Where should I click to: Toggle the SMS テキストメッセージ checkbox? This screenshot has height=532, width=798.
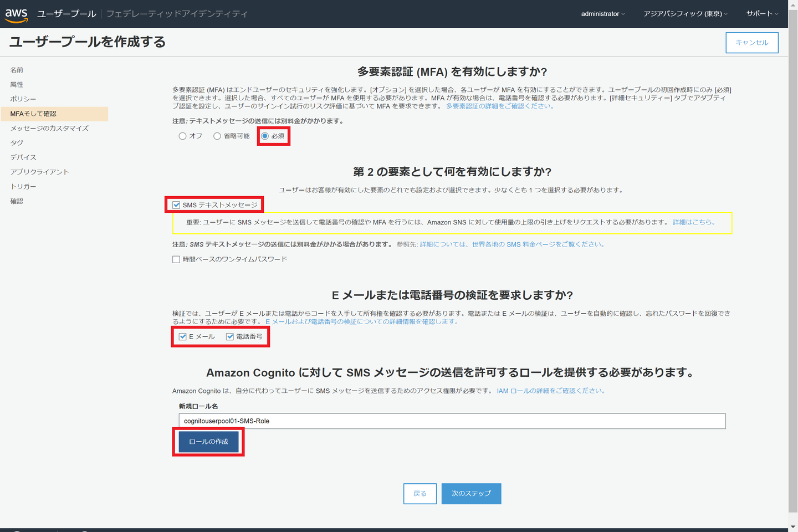pyautogui.click(x=176, y=205)
